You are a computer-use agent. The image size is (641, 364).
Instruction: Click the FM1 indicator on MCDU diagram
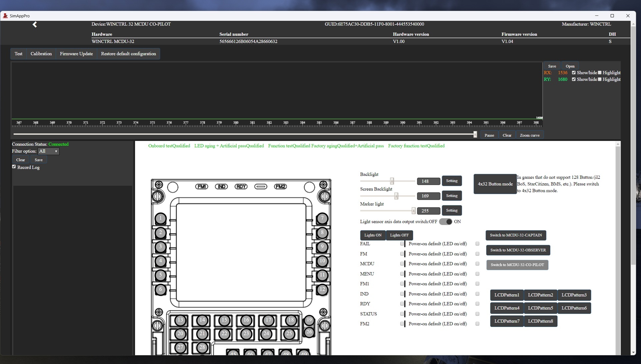202,187
